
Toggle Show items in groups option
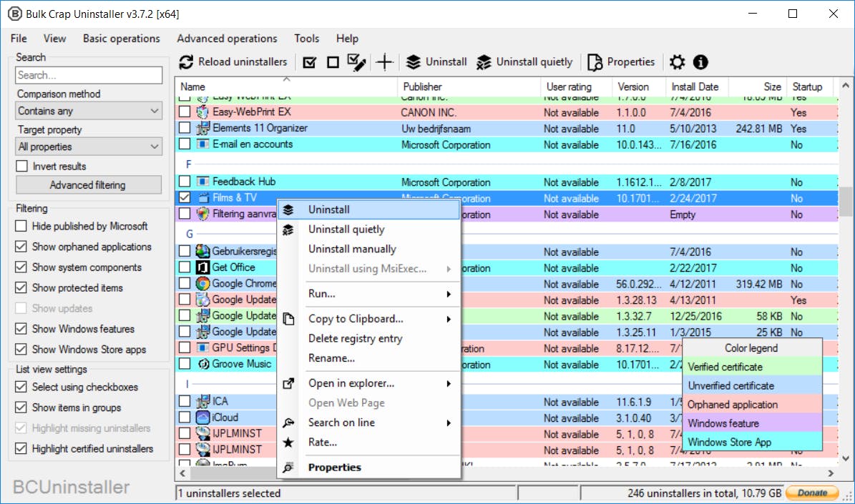pyautogui.click(x=21, y=407)
